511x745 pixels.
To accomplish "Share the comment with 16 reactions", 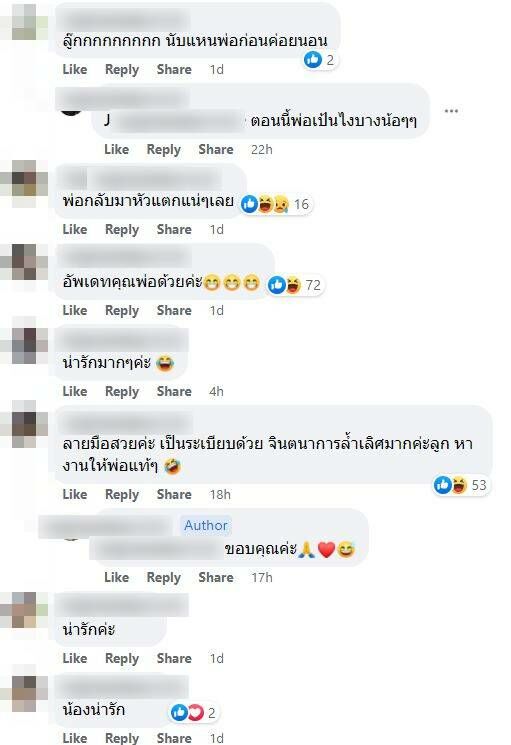I will tap(174, 229).
